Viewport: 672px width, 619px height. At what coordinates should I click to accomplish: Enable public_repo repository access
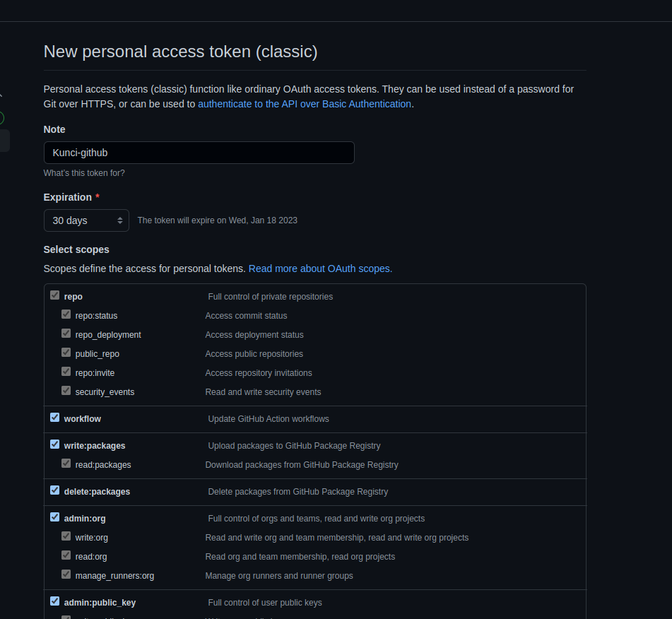(x=66, y=352)
